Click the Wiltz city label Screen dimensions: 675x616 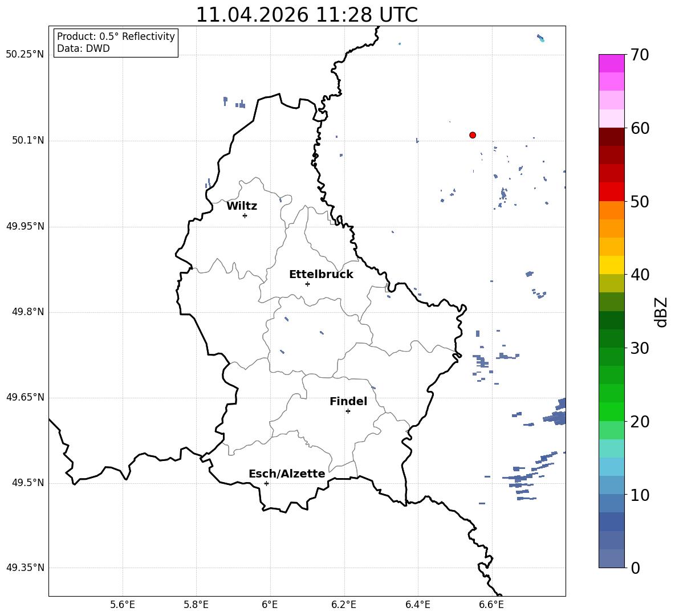242,206
